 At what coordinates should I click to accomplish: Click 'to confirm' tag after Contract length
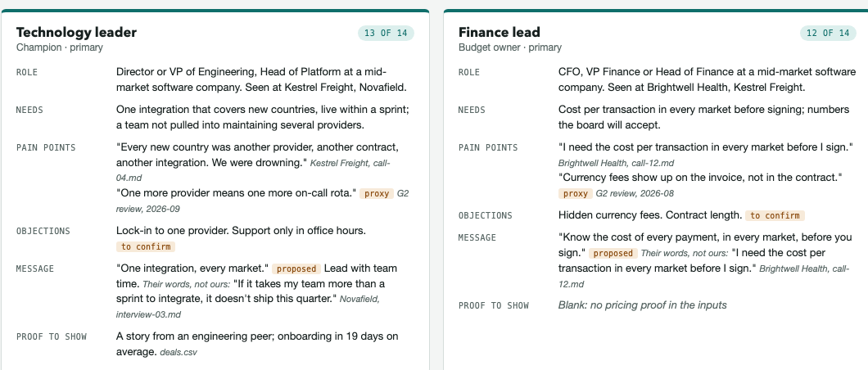click(x=775, y=215)
